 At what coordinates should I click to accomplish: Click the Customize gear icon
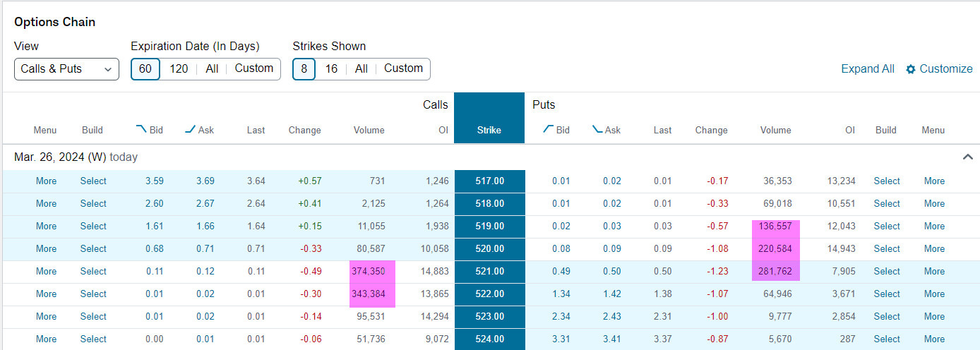(x=911, y=69)
